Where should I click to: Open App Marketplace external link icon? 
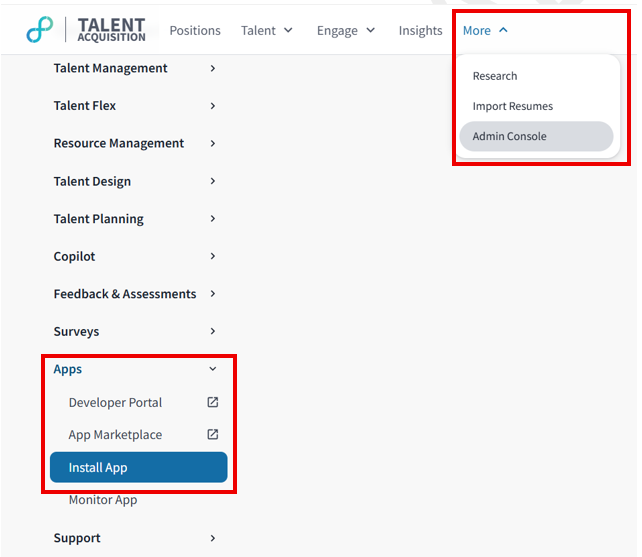click(213, 435)
